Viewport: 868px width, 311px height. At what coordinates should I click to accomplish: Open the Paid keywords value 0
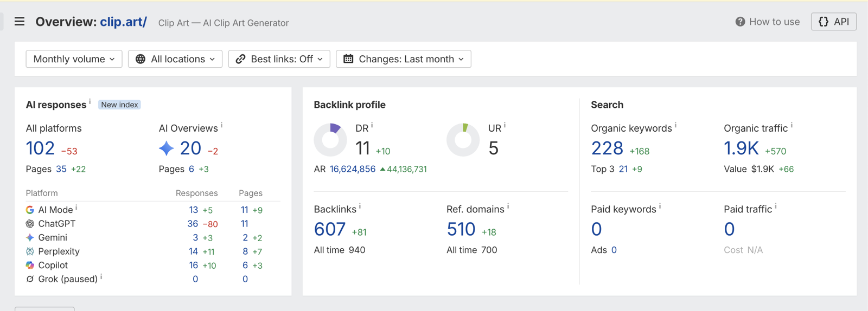[596, 229]
